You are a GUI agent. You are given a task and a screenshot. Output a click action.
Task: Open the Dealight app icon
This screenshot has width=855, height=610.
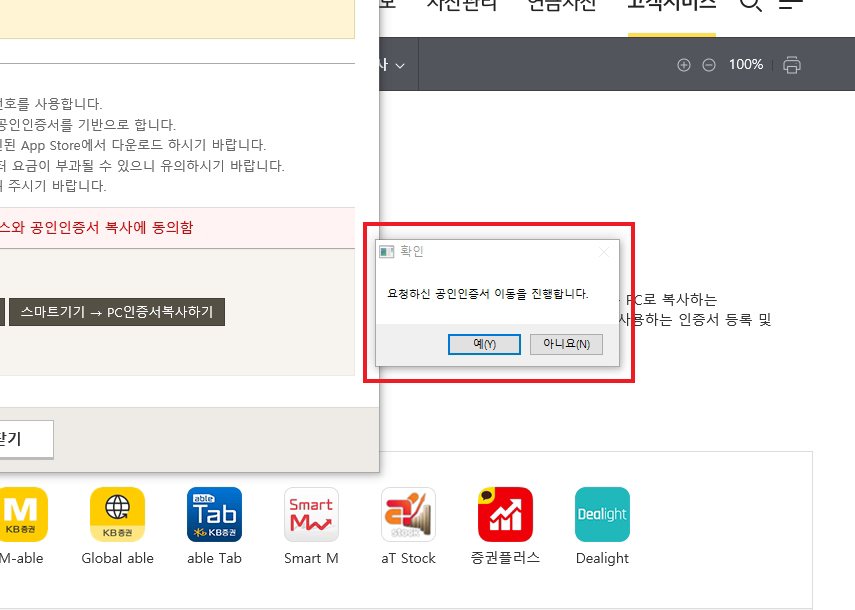pyautogui.click(x=603, y=514)
